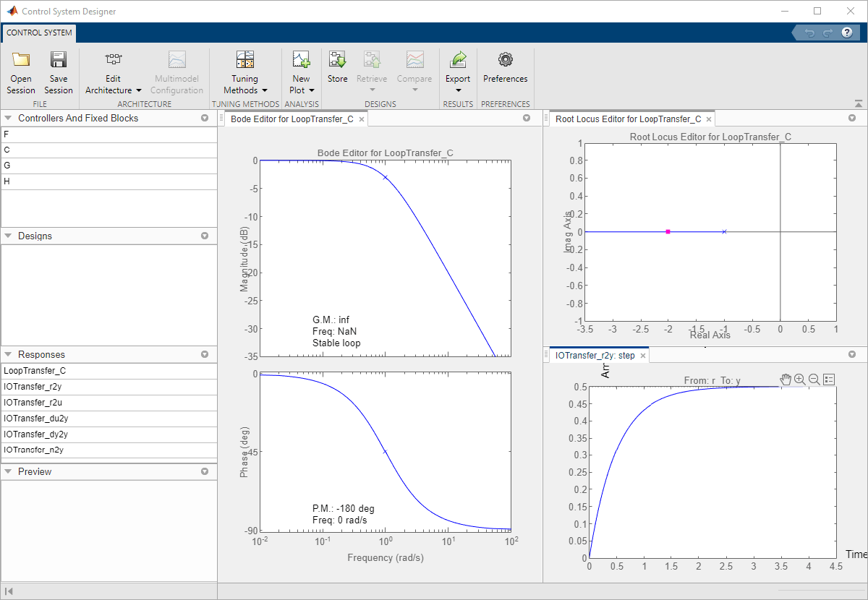Open the Tuning Methods dropdown
The width and height of the screenshot is (868, 600).
pos(245,85)
